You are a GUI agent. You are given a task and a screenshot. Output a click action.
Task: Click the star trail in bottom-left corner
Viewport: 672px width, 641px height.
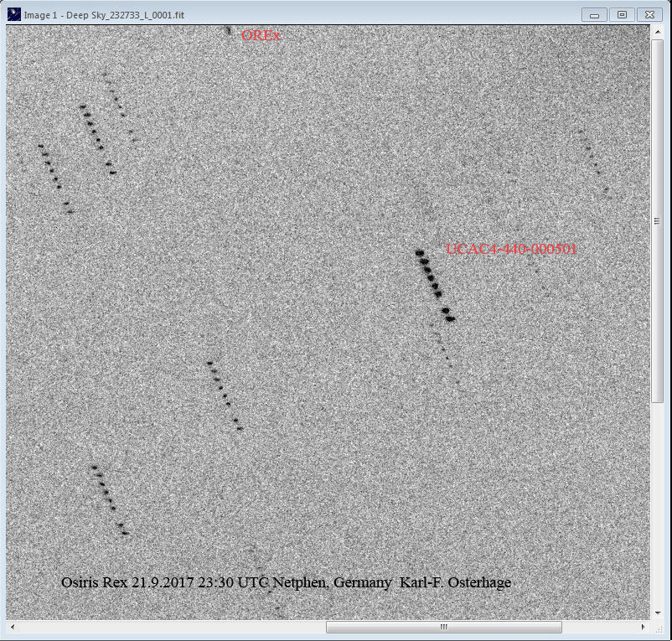[109, 500]
